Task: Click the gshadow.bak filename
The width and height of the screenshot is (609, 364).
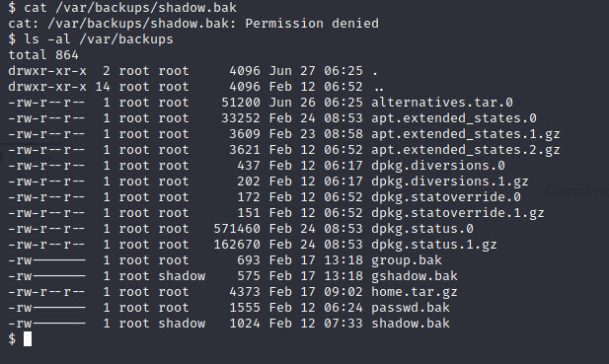Action: pos(415,276)
